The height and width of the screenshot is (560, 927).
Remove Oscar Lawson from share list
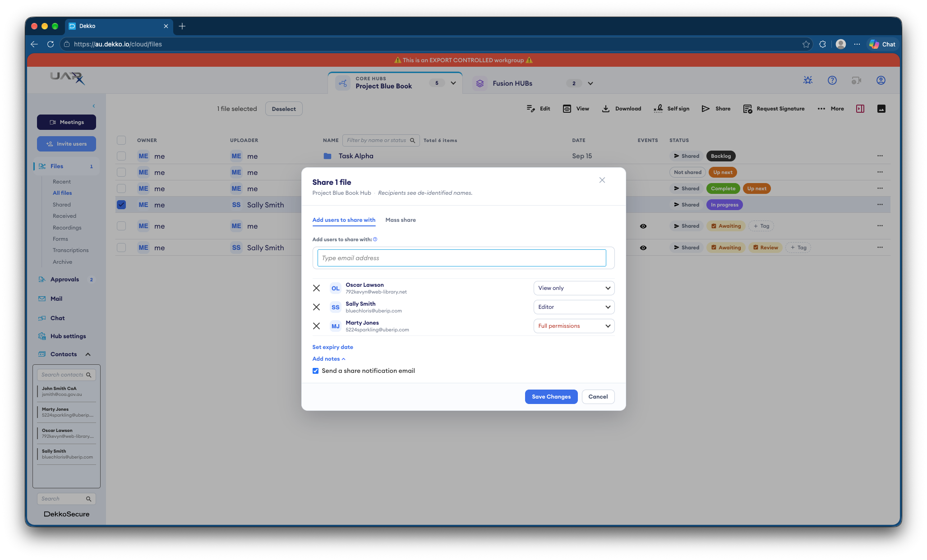317,288
